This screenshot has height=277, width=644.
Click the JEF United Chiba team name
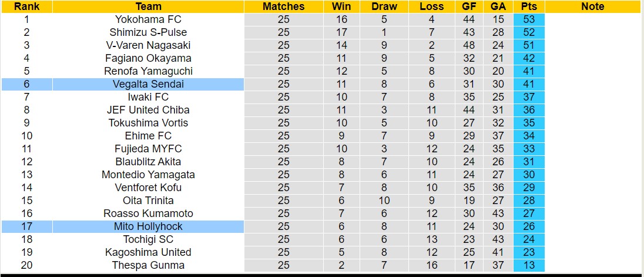click(148, 110)
